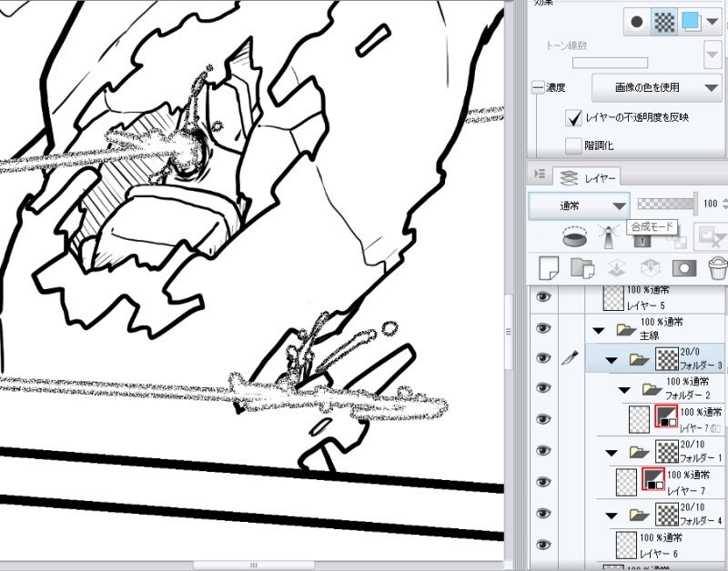Select the レイヤー 6 layer name
Viewport: 728px width, 571px height.
[658, 554]
